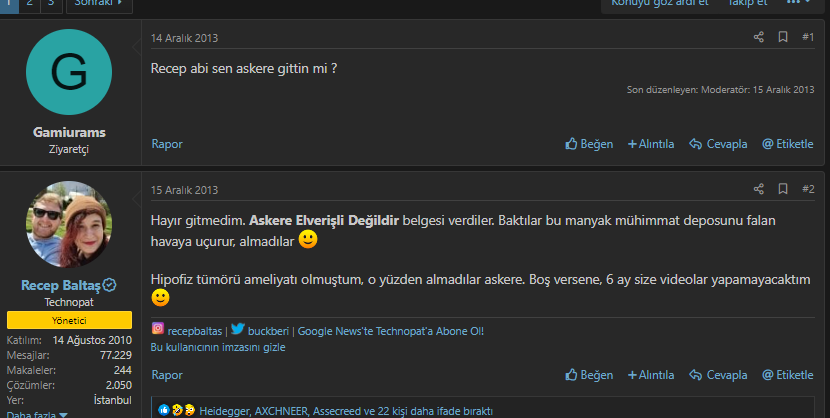Click the laughing emoji reaction icon
Viewport: 830px width, 418px height.
click(x=177, y=410)
